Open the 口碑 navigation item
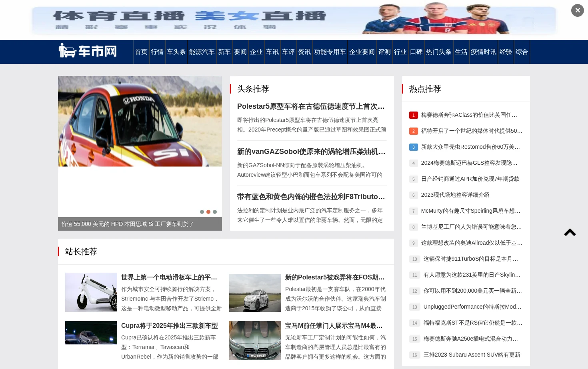Viewport: 588px width, 369px height. (x=416, y=52)
